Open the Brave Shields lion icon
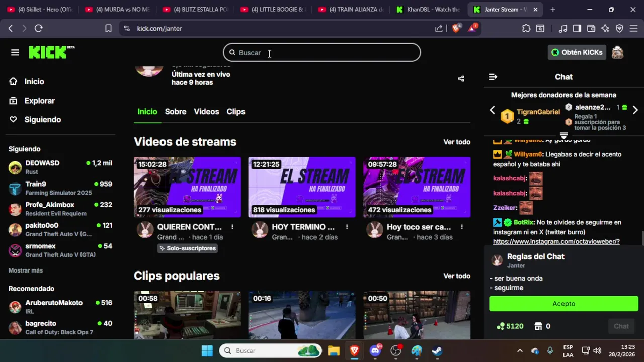The width and height of the screenshot is (644, 362). click(456, 28)
